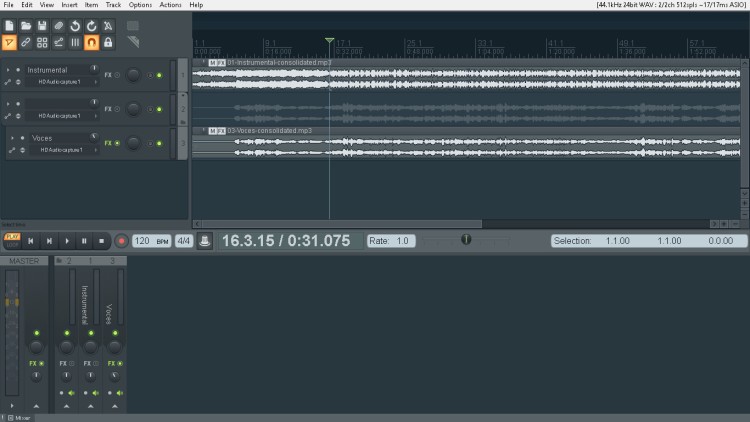Screen dimensions: 750x422
Task: Click the FX button on Instrumental track
Action: click(108, 75)
